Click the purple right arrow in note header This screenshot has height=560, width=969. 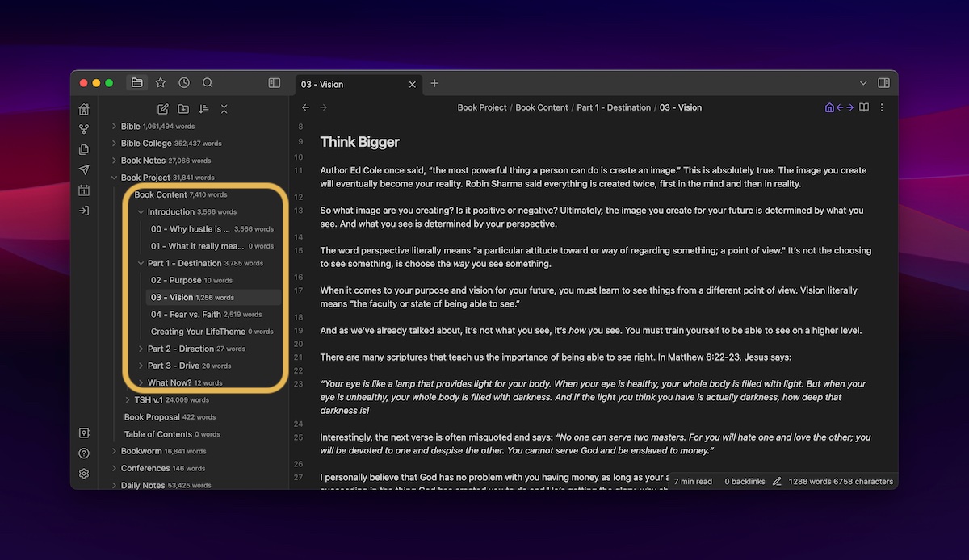pyautogui.click(x=849, y=107)
